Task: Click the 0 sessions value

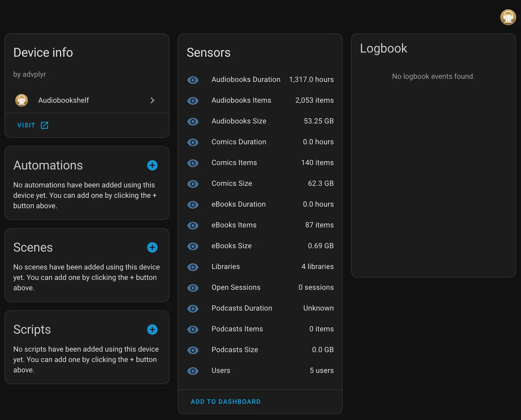Action: pos(316,288)
